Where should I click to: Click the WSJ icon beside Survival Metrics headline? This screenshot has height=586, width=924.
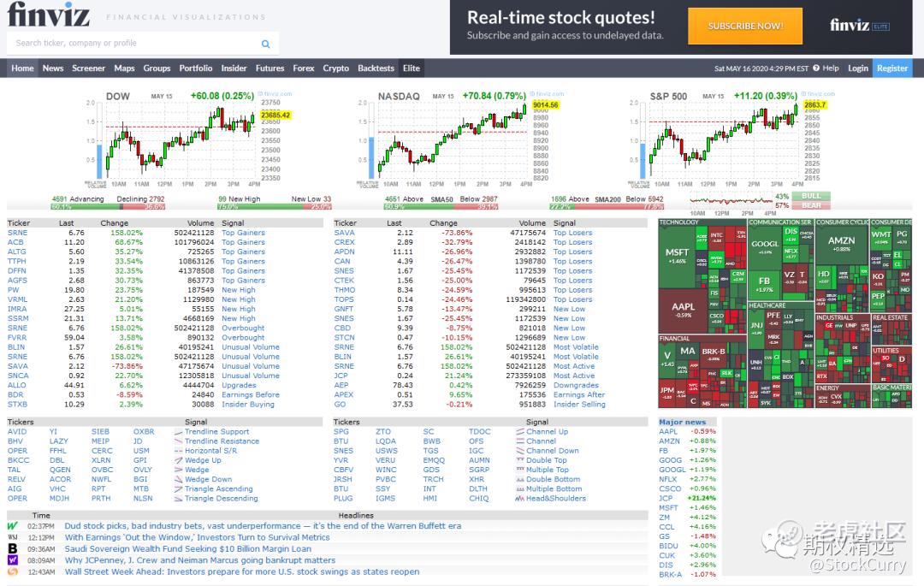pyautogui.click(x=12, y=537)
